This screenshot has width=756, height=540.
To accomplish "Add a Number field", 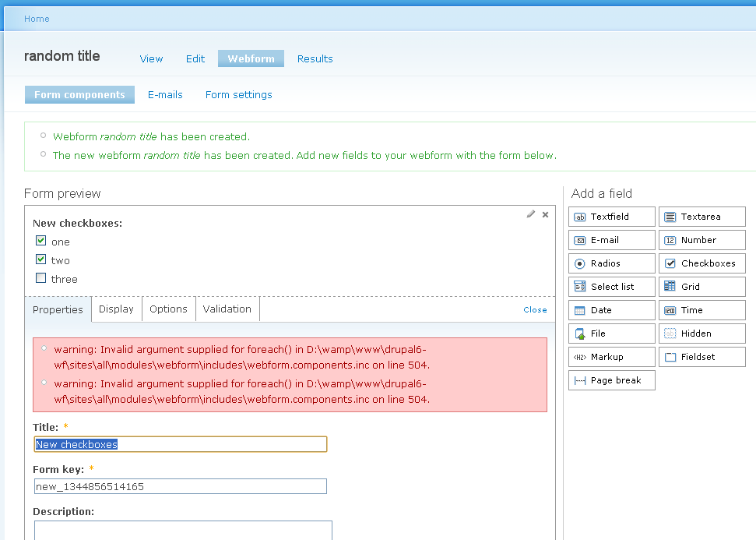I will click(701, 240).
